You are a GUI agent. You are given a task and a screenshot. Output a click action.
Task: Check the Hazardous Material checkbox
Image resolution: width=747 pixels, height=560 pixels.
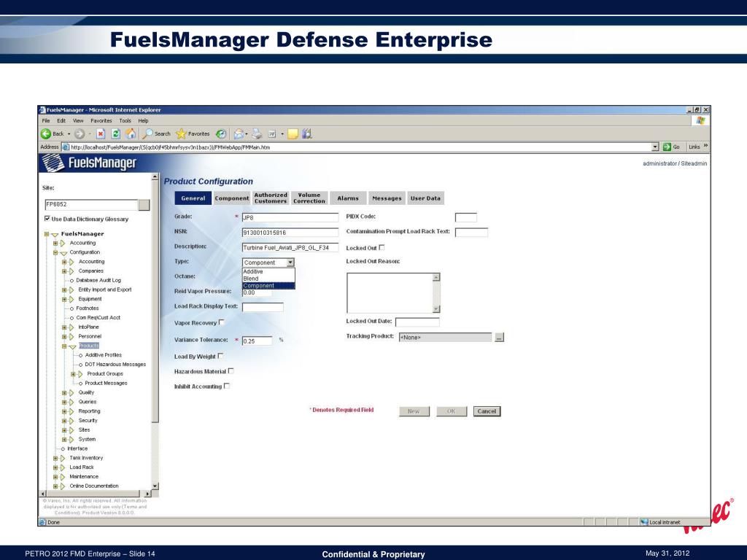[231, 371]
